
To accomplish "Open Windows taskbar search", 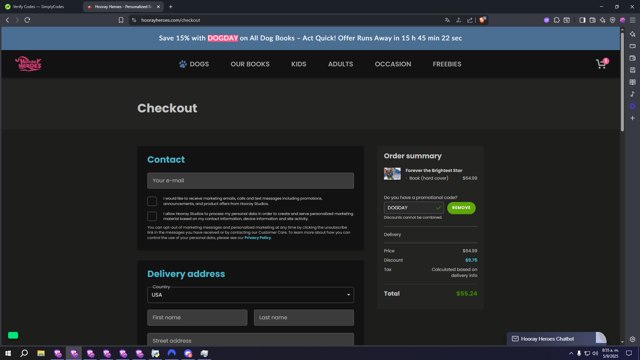I will (24, 353).
